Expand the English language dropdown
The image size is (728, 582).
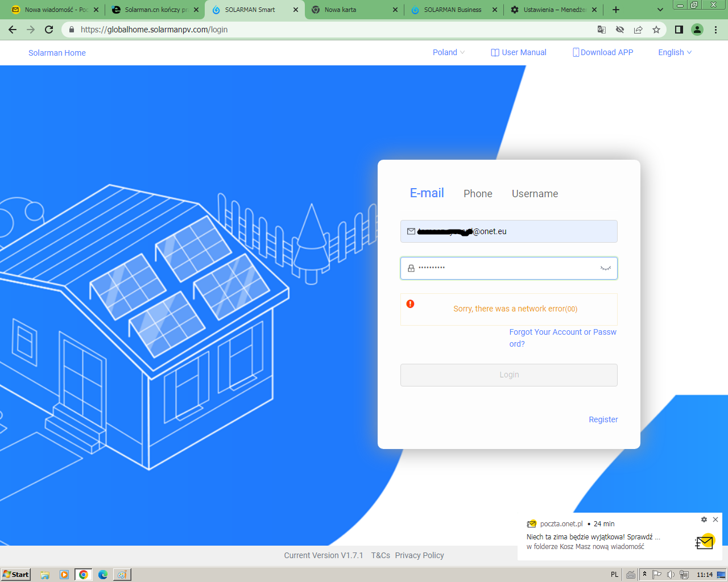[675, 52]
